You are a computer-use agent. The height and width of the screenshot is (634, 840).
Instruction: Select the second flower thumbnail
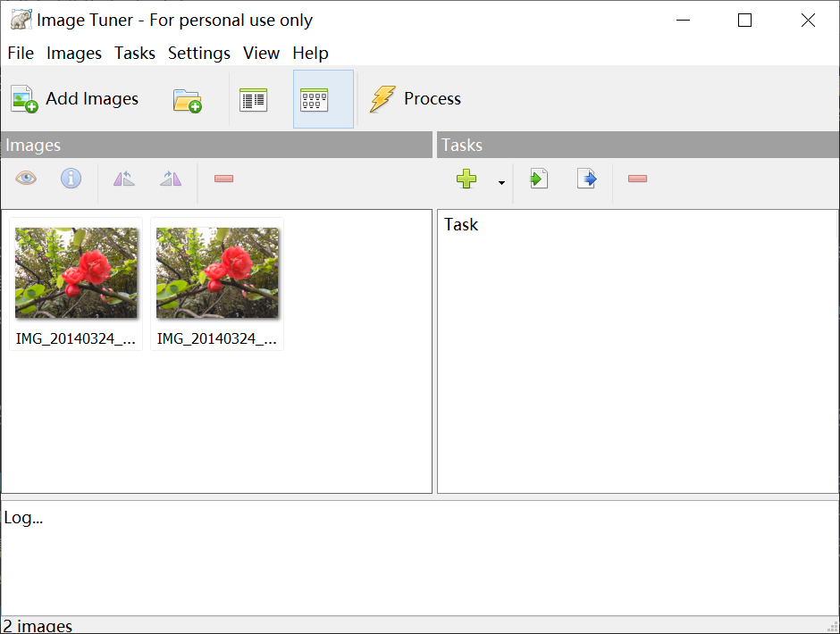pyautogui.click(x=217, y=284)
